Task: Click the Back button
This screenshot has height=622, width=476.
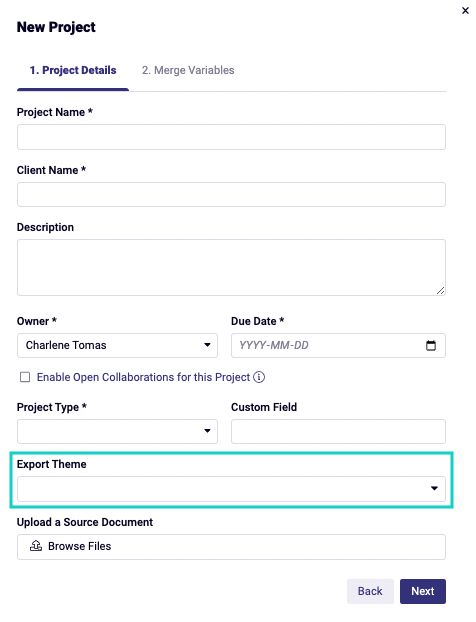Action: point(370,591)
